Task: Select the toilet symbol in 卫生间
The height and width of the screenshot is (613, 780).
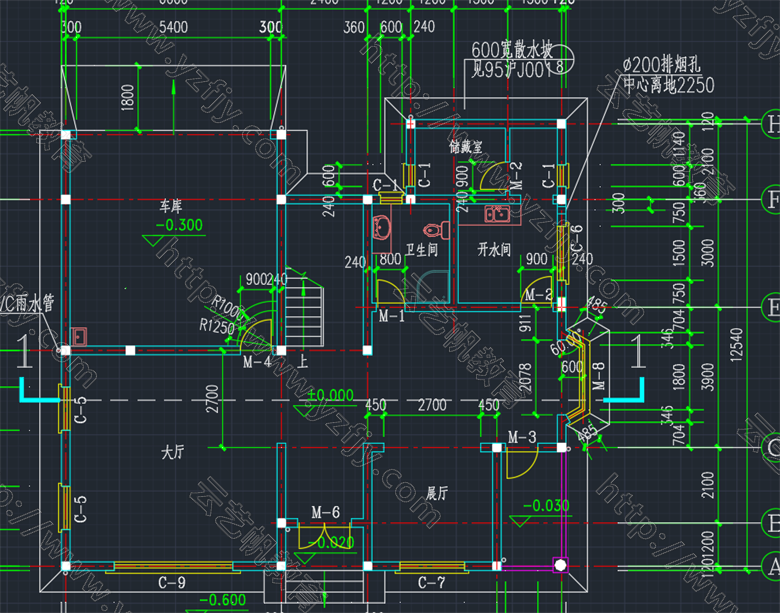Action: click(x=437, y=230)
